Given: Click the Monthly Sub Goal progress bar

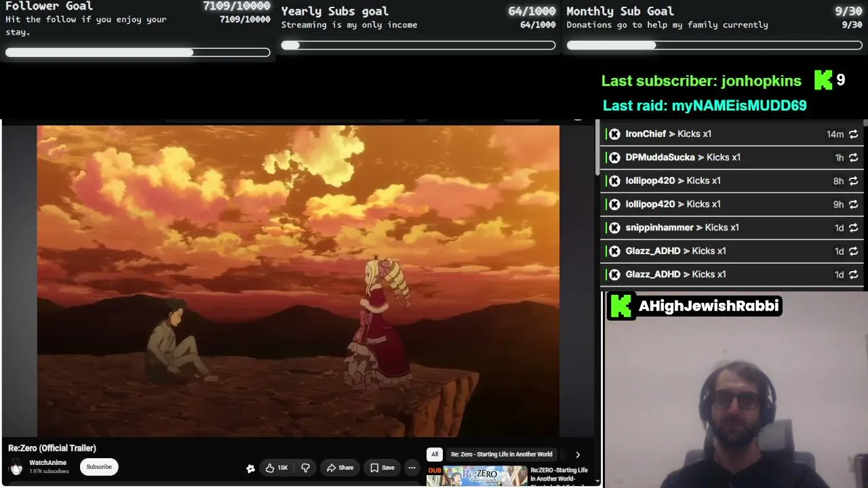Looking at the screenshot, I should [x=714, y=45].
